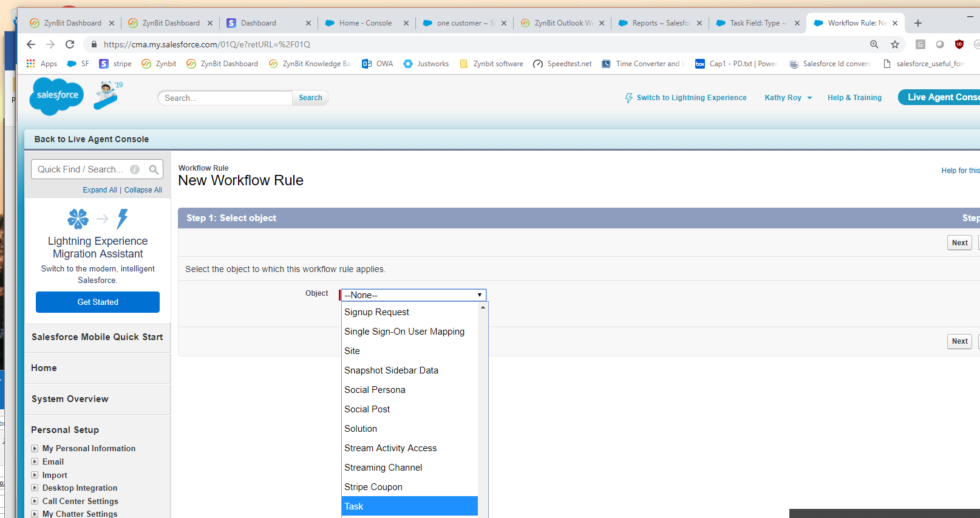Click the dropdown list scrollbar up arrow
Viewport: 980px width, 518px height.
point(483,307)
